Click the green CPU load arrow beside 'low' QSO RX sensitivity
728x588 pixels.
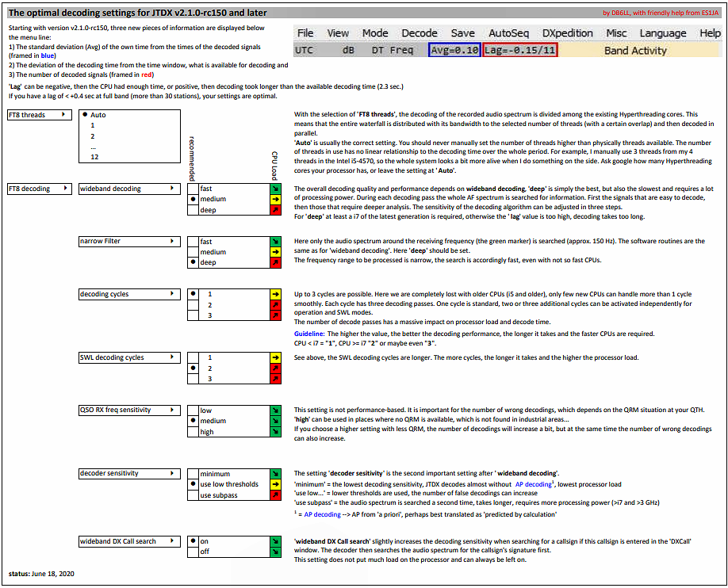coord(275,410)
